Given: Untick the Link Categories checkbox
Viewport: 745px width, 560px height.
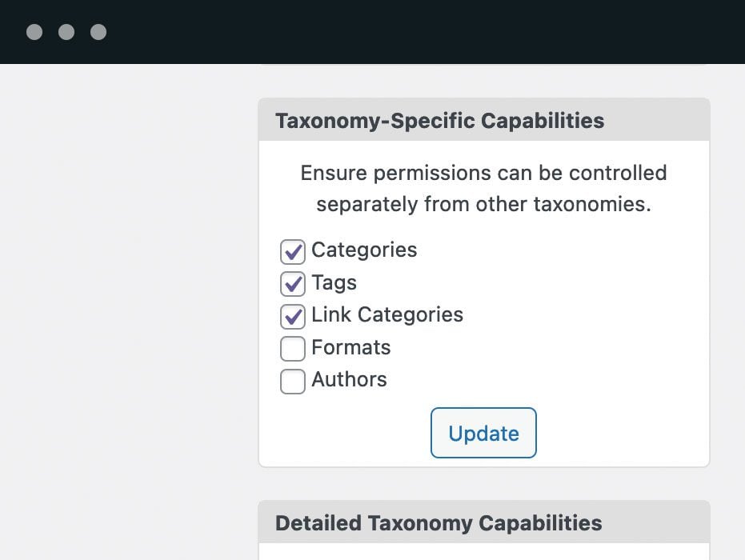Looking at the screenshot, I should pos(293,316).
